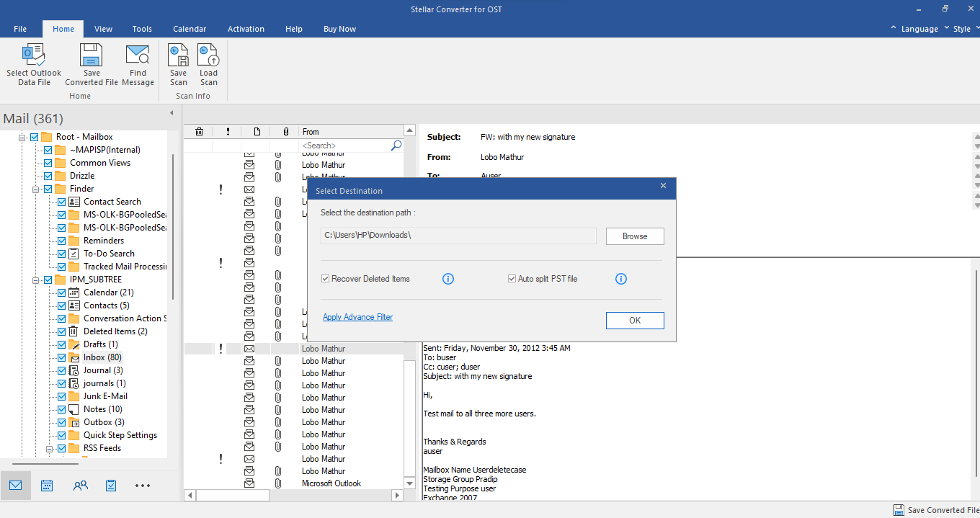Click the attachment paperclip column header
Screen dimensions: 980x518
286,132
